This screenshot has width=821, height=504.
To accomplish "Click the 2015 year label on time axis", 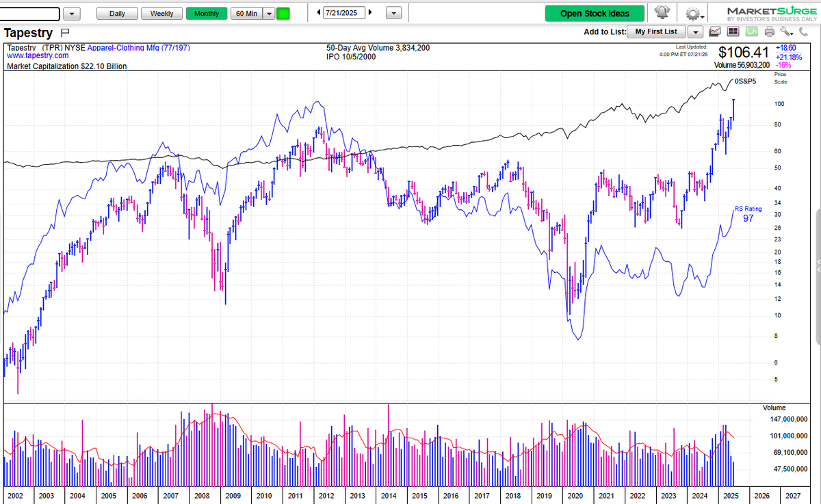I will coord(419,496).
